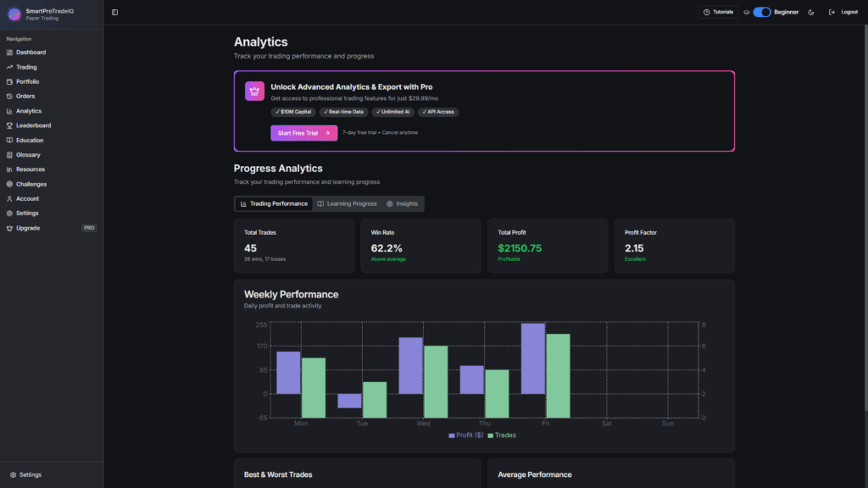Select the Trading Performance tab
Viewport: 868px width, 488px height.
(274, 203)
